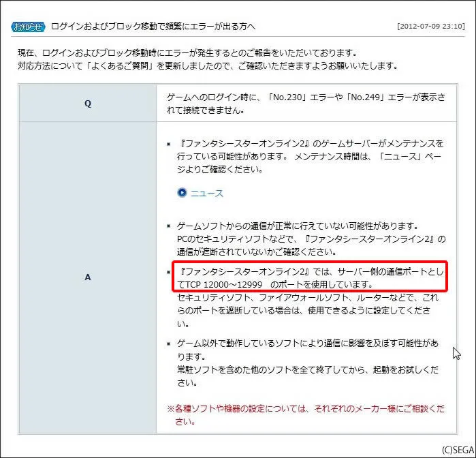Click the bullet ゲーム以外で動作しているソフト

pyautogui.click(x=307, y=350)
